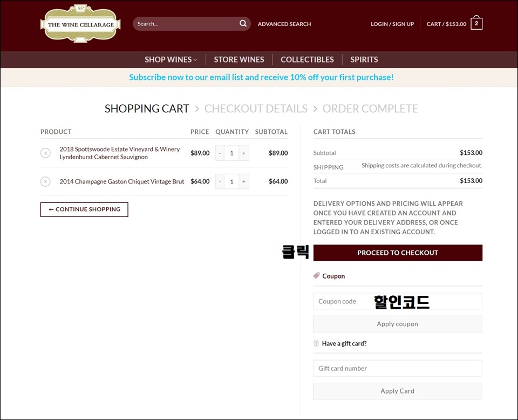This screenshot has height=420, width=518.
Task: Open the Spirits menu item
Action: tap(364, 59)
